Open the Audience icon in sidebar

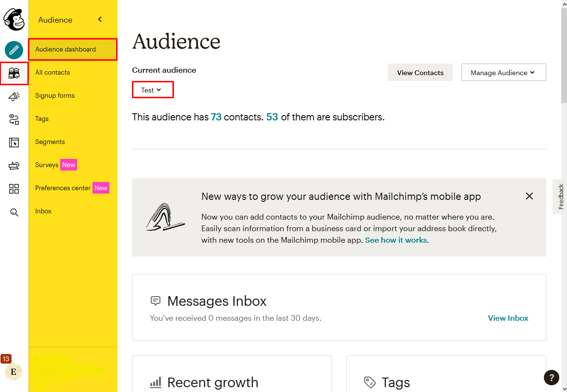click(14, 73)
